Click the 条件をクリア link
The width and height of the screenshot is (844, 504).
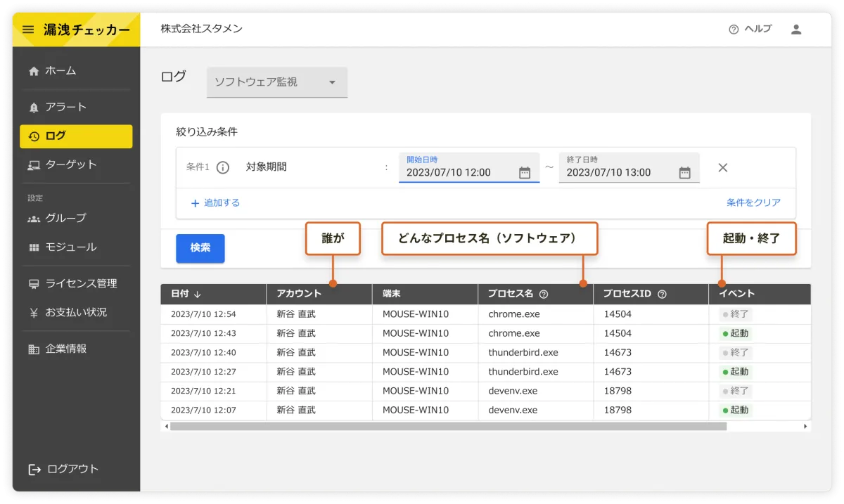point(755,202)
